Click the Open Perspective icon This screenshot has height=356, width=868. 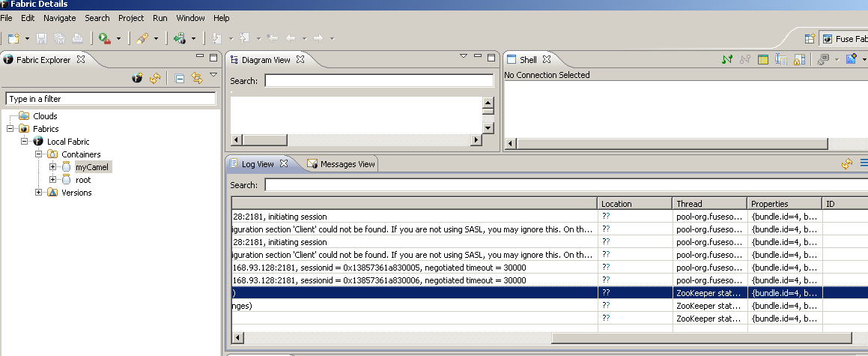pyautogui.click(x=810, y=39)
